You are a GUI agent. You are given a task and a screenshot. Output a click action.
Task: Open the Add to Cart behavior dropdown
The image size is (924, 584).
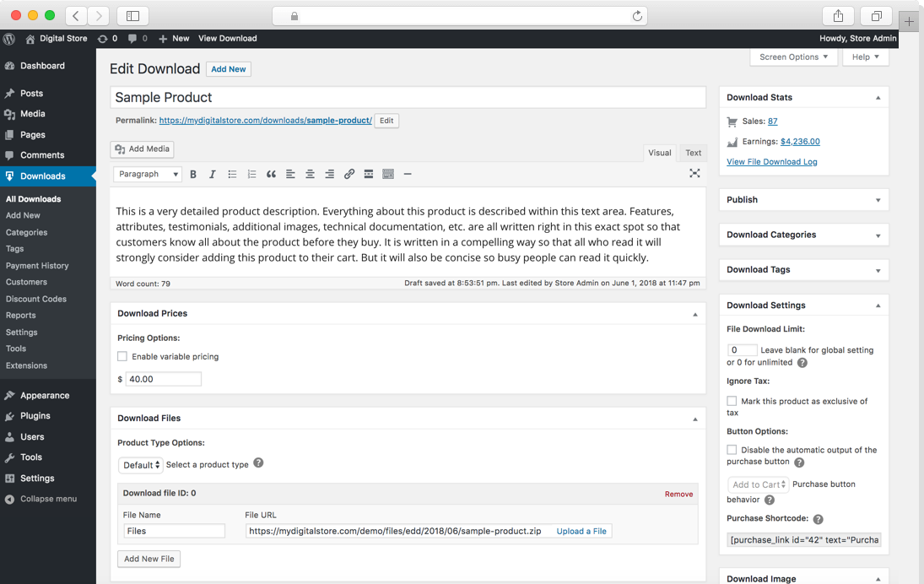(759, 484)
